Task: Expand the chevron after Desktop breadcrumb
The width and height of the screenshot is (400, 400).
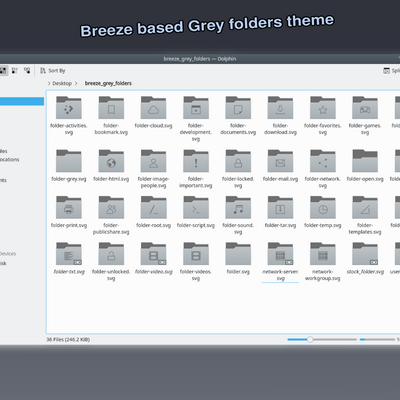Action: [x=76, y=83]
